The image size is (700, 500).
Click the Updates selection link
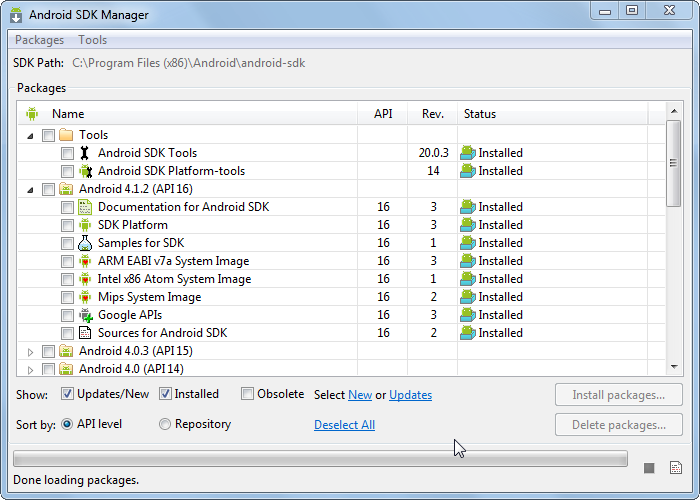[410, 395]
